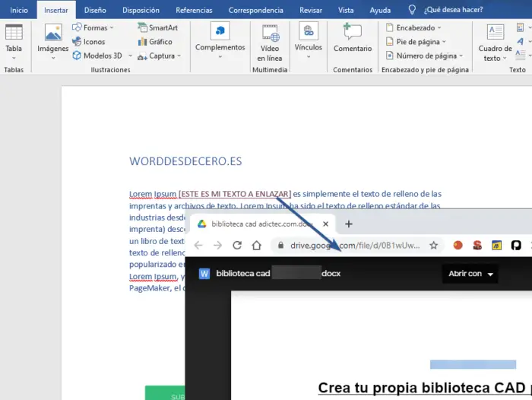Screen dimensions: 532x400
Task: Go forward in the browser
Action: click(217, 245)
